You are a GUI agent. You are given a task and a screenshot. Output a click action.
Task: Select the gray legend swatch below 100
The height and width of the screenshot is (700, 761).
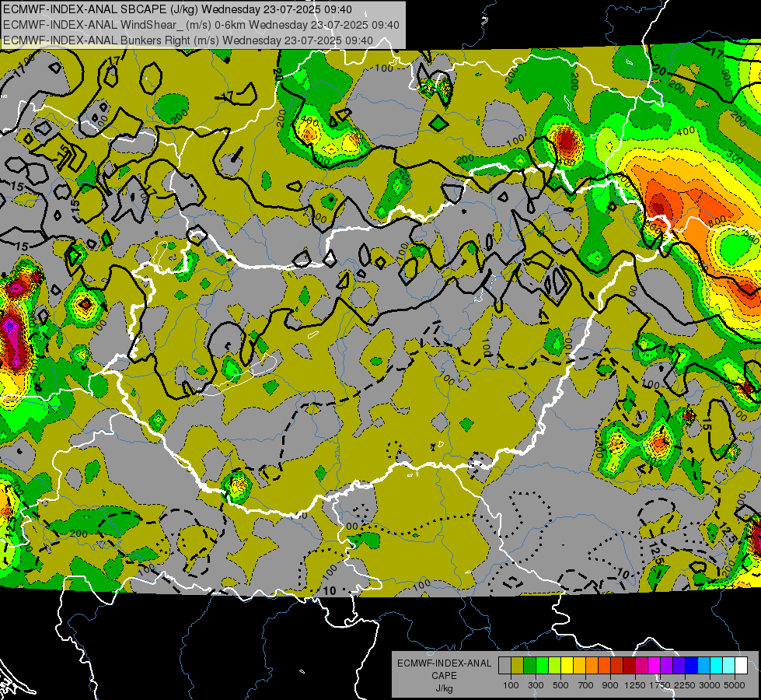(504, 665)
